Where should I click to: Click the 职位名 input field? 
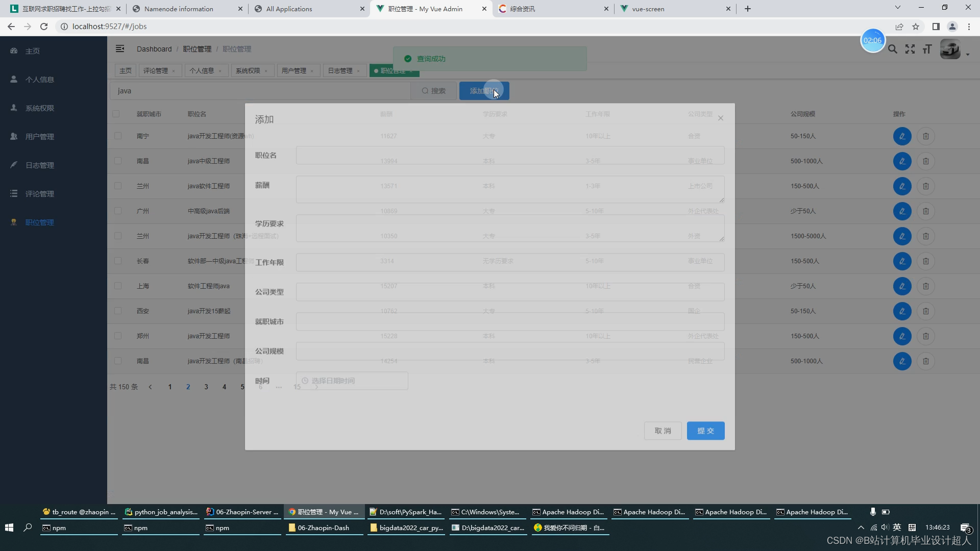pos(510,156)
